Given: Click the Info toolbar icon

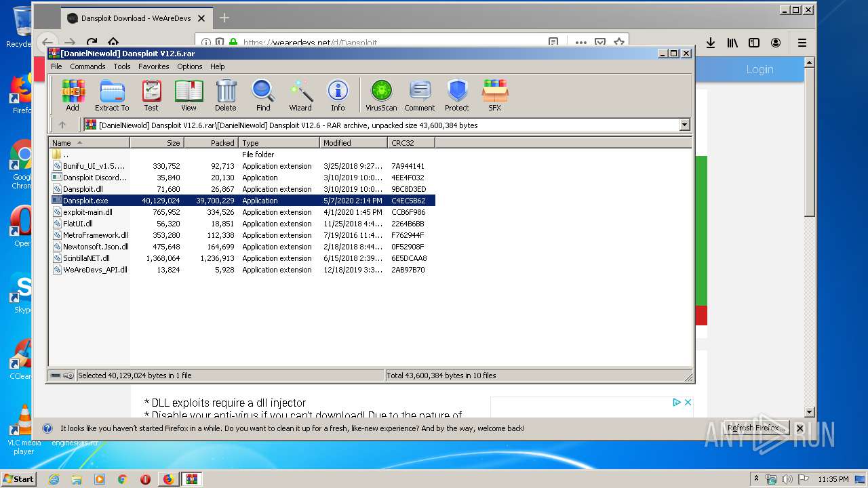Looking at the screenshot, I should coord(338,95).
